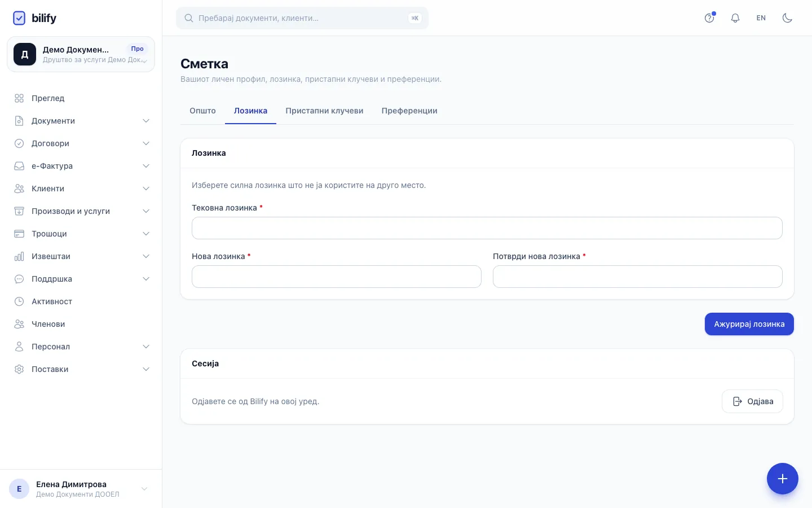Open the help icon in the header

click(x=709, y=18)
